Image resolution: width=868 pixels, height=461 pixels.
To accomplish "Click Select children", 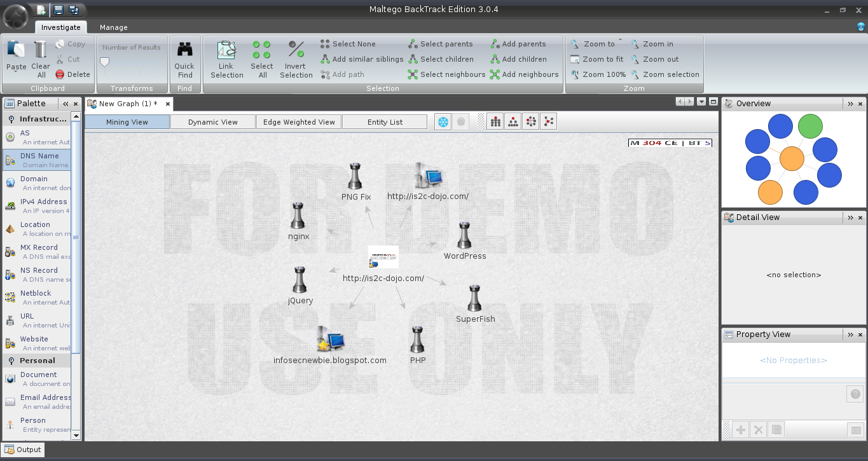I will click(441, 59).
